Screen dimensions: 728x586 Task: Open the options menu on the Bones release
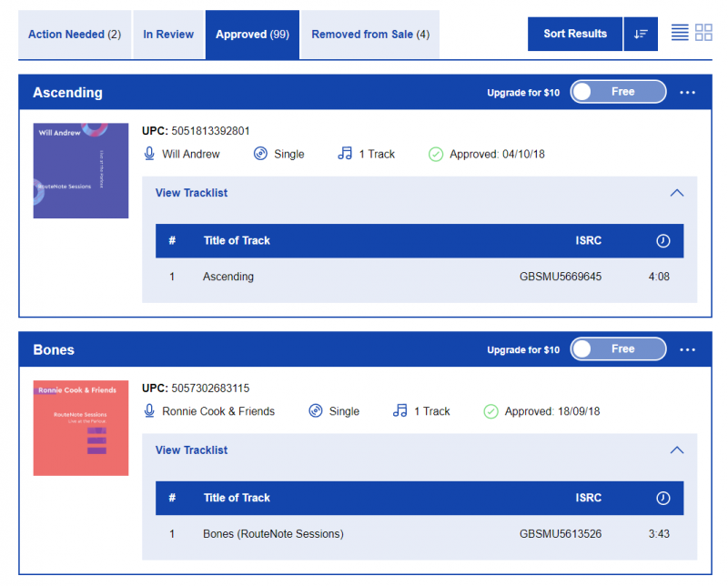(x=689, y=349)
